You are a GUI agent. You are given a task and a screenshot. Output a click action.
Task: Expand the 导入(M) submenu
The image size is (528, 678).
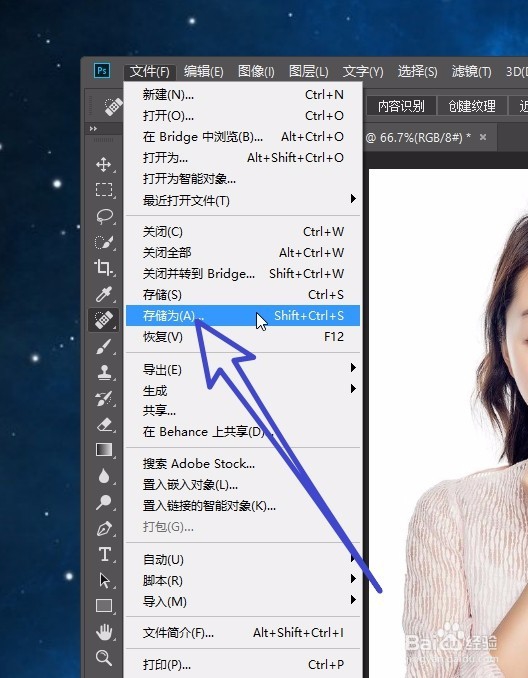point(243,601)
